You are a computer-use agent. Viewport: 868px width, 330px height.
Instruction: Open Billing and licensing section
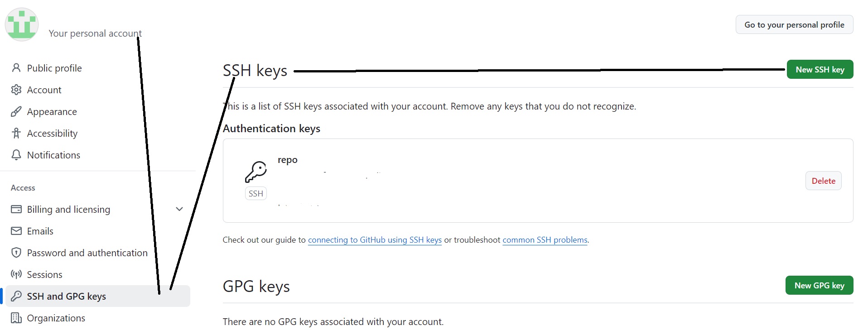click(x=68, y=209)
